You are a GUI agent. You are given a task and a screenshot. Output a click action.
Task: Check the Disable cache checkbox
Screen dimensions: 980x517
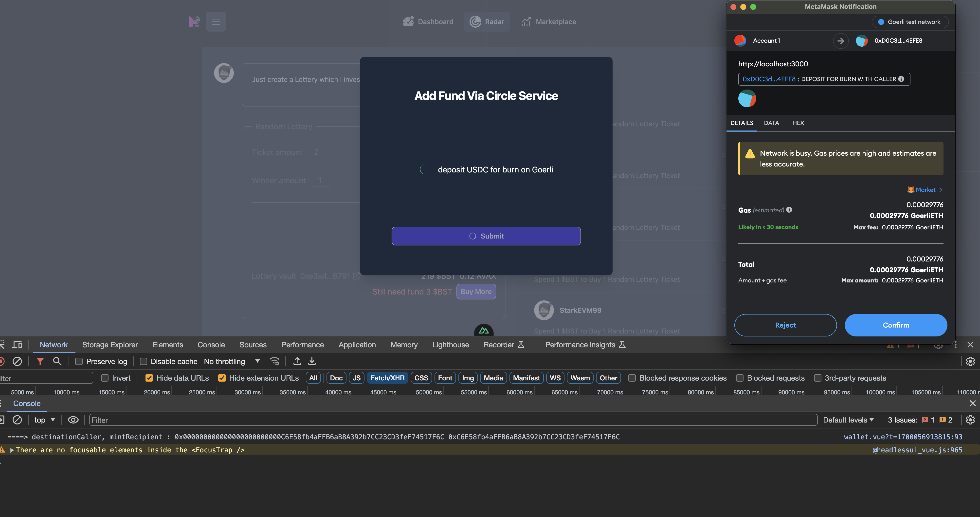click(144, 361)
